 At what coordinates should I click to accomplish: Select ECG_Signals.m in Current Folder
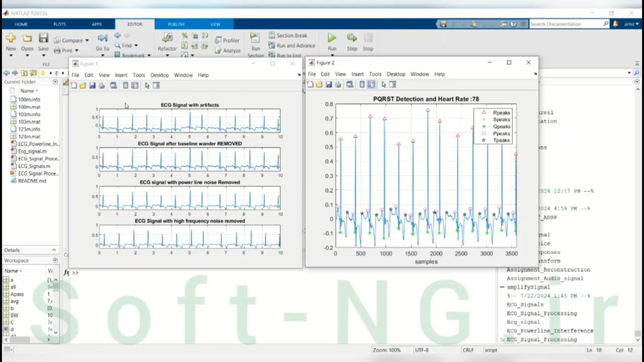34,166
